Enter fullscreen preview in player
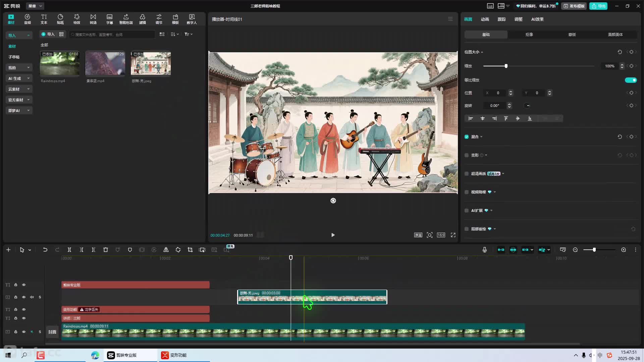Image resolution: width=644 pixels, height=362 pixels. click(453, 235)
